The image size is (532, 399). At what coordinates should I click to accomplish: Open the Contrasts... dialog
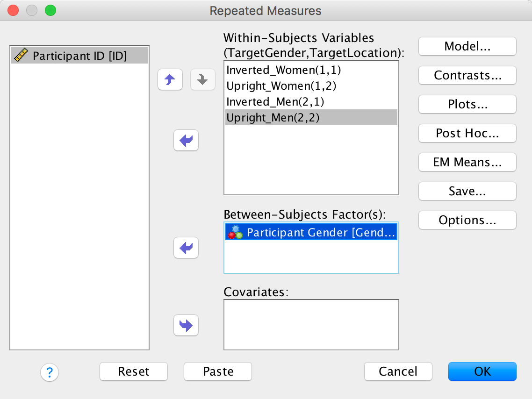[x=467, y=75]
